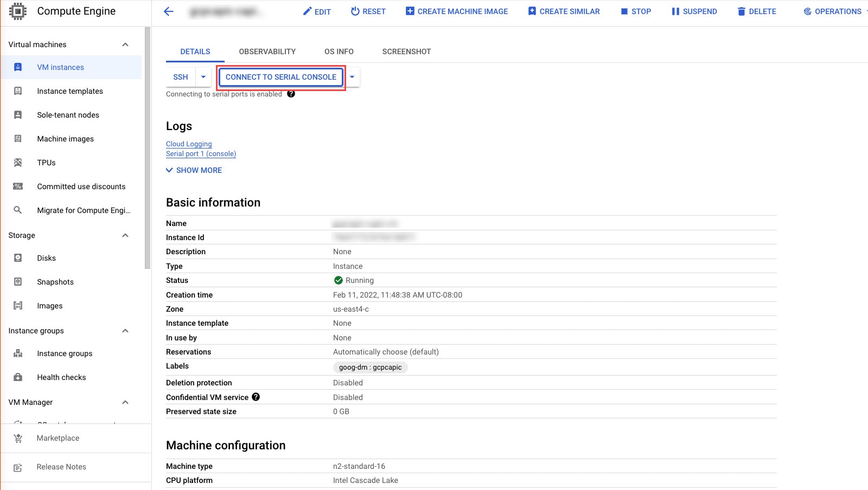Open the SSH options dropdown arrow
This screenshot has width=868, height=490.
[x=203, y=77]
